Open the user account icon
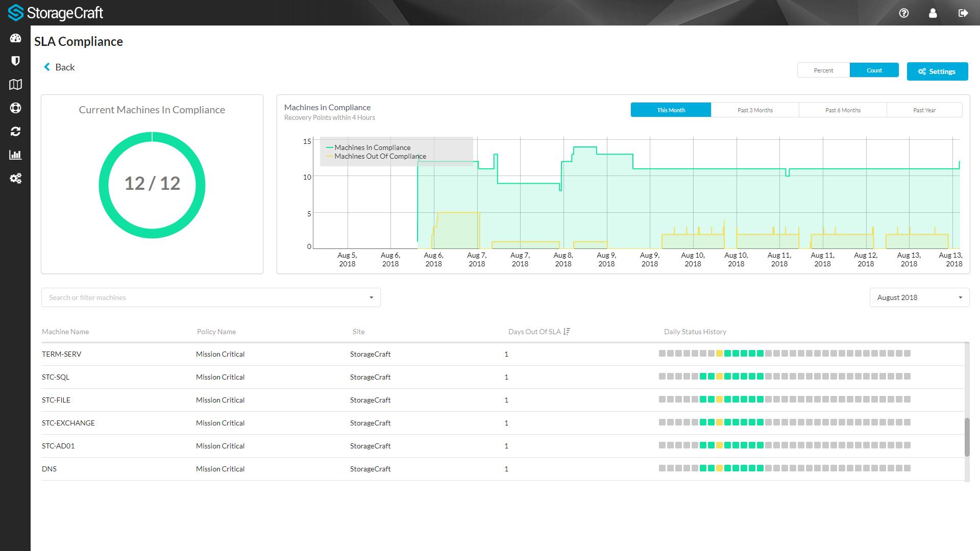980x551 pixels. click(x=933, y=13)
